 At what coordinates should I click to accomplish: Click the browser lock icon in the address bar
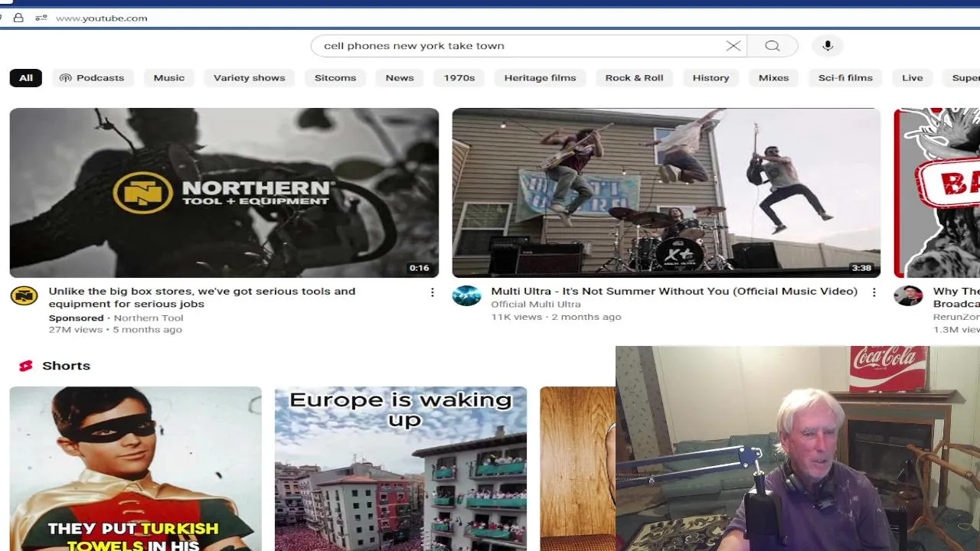pyautogui.click(x=18, y=18)
